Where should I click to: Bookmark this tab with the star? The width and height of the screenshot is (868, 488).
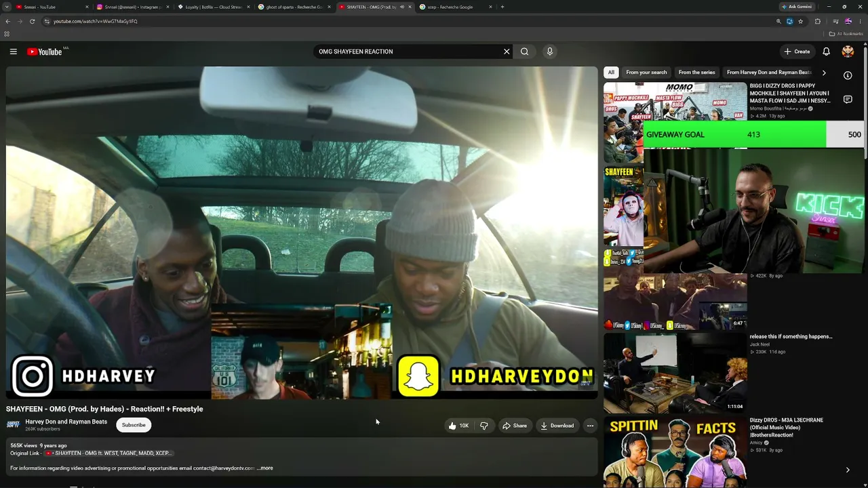click(801, 21)
